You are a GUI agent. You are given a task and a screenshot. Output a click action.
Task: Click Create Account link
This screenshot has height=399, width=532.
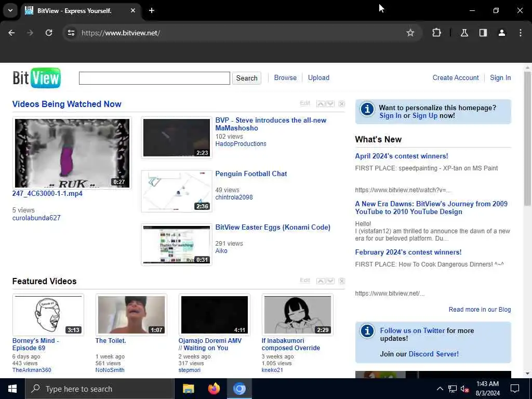click(456, 78)
